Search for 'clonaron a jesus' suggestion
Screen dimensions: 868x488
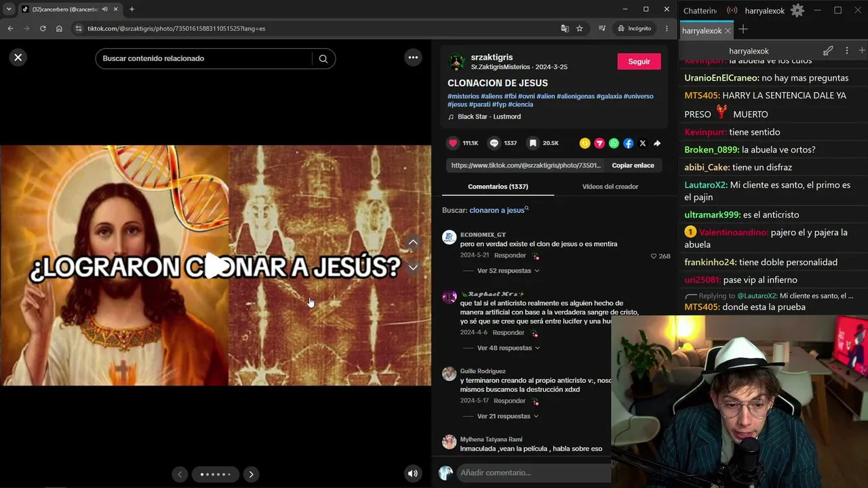click(499, 210)
